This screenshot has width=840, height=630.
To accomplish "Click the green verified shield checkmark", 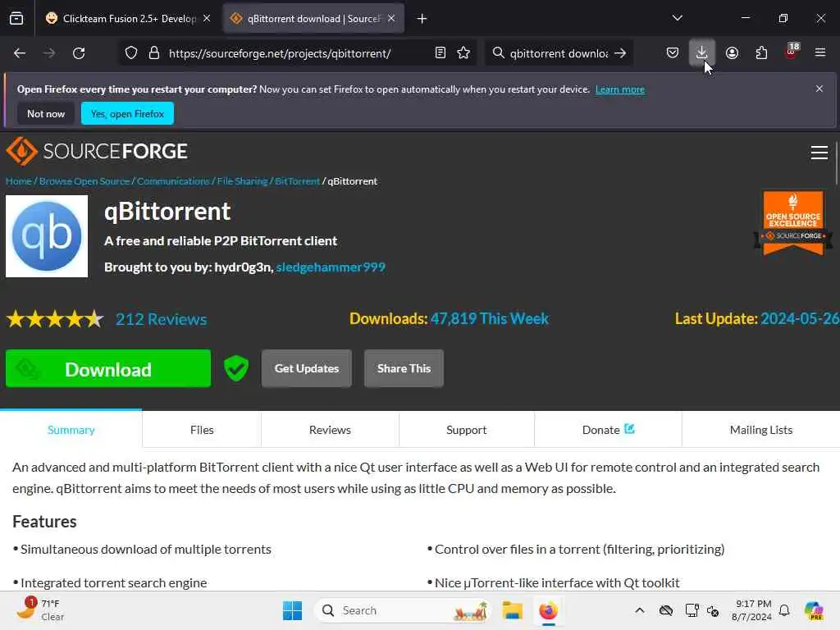I will [236, 368].
